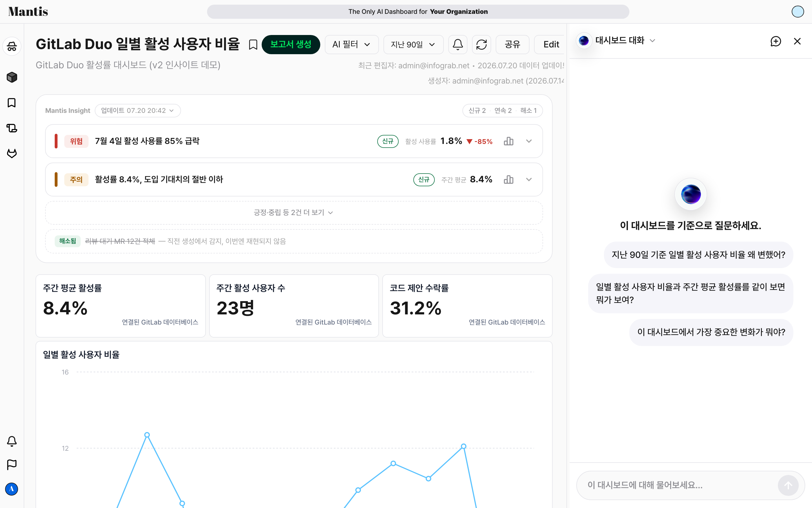Click the 신규 2 · 연속 2 · 해소 1 summary pill

click(x=502, y=111)
